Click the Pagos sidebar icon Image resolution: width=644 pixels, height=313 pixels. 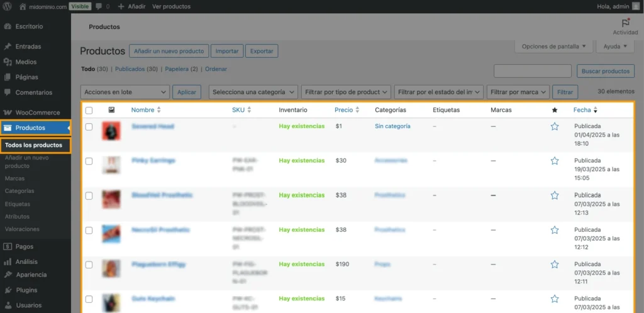coord(8,246)
